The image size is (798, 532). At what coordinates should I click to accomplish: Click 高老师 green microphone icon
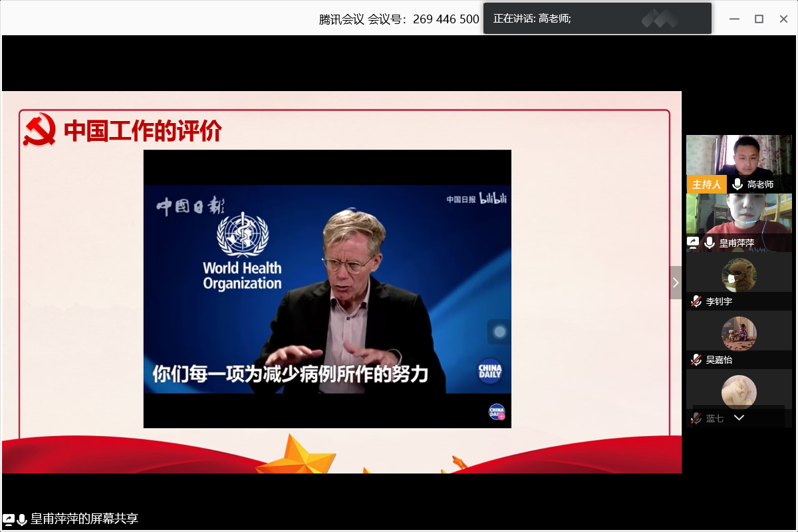click(x=737, y=184)
